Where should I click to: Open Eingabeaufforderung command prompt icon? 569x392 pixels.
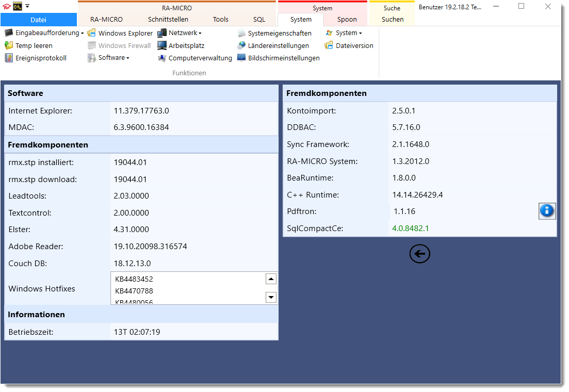9,33
